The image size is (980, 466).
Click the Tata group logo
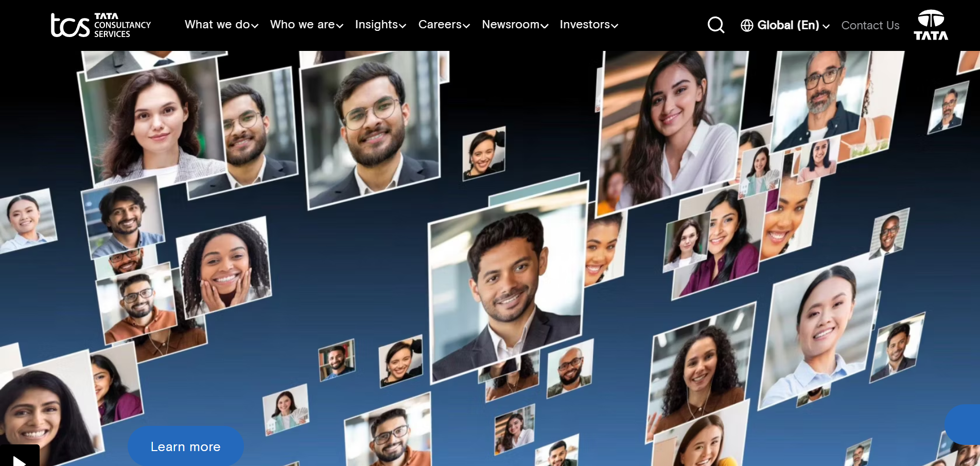pos(931,25)
